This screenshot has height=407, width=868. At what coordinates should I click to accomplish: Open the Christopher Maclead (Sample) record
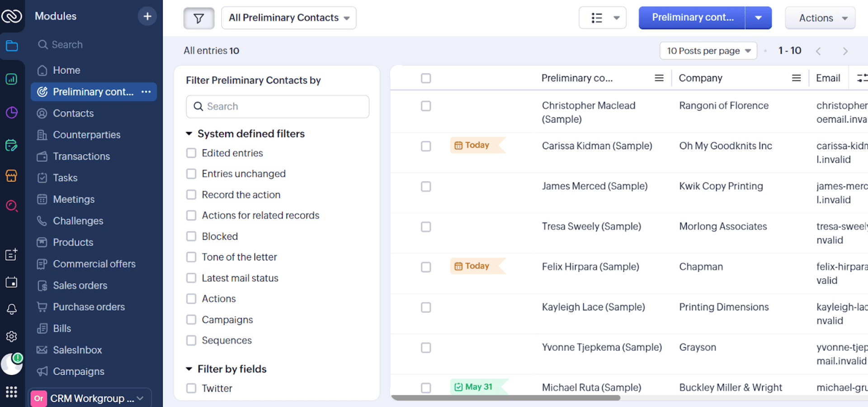588,106
